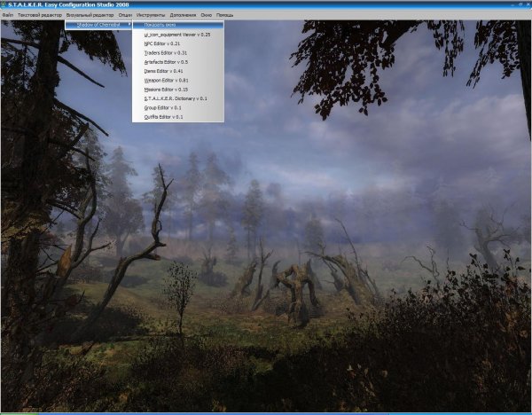The width and height of the screenshot is (532, 415).
Task: Expand the Shadow of Chernobyl submenu
Action: click(x=98, y=25)
